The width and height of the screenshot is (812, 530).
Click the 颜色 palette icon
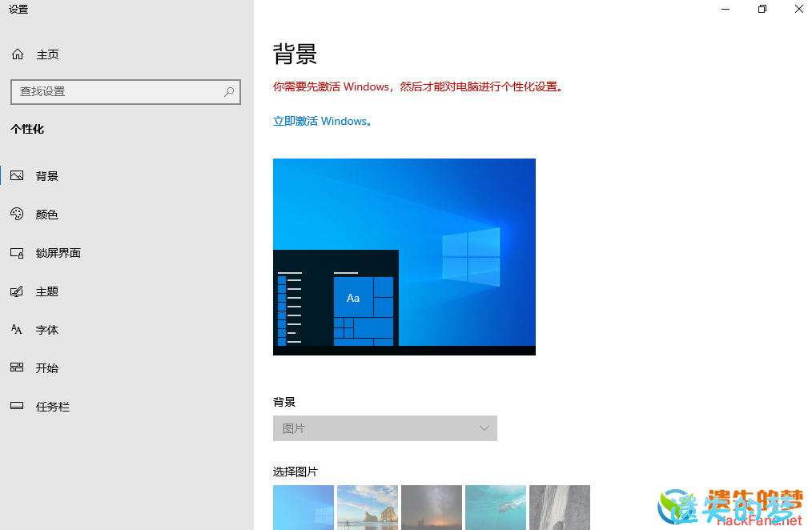point(17,214)
